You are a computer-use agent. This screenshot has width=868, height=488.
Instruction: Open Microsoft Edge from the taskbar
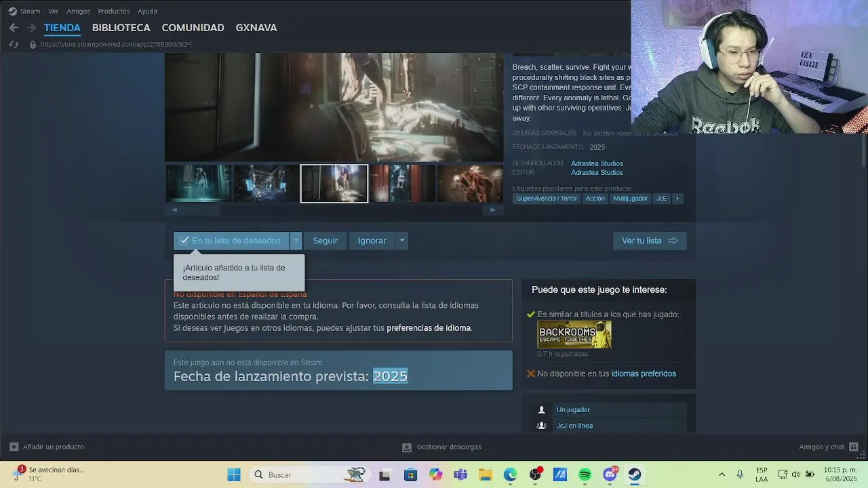510,474
